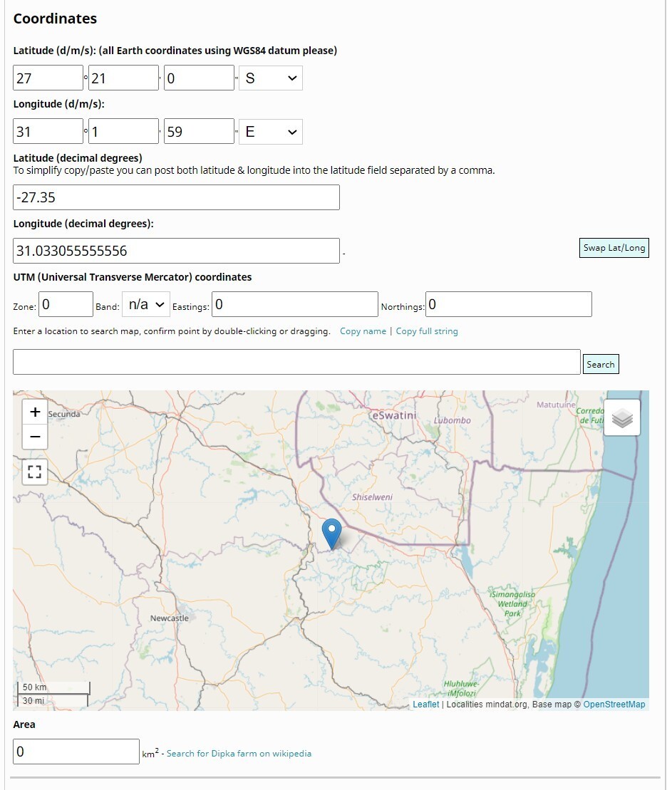This screenshot has height=790, width=672.
Task: Open latitude S/N hemisphere dropdown
Action: [x=271, y=78]
